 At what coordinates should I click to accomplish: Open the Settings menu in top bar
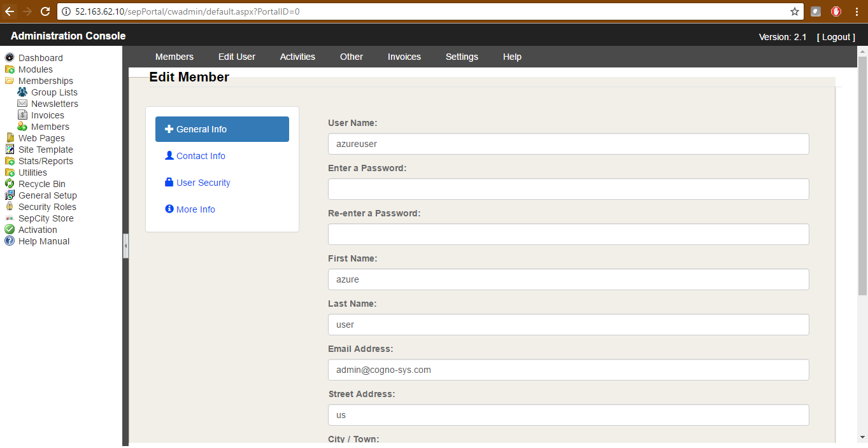pyautogui.click(x=462, y=57)
